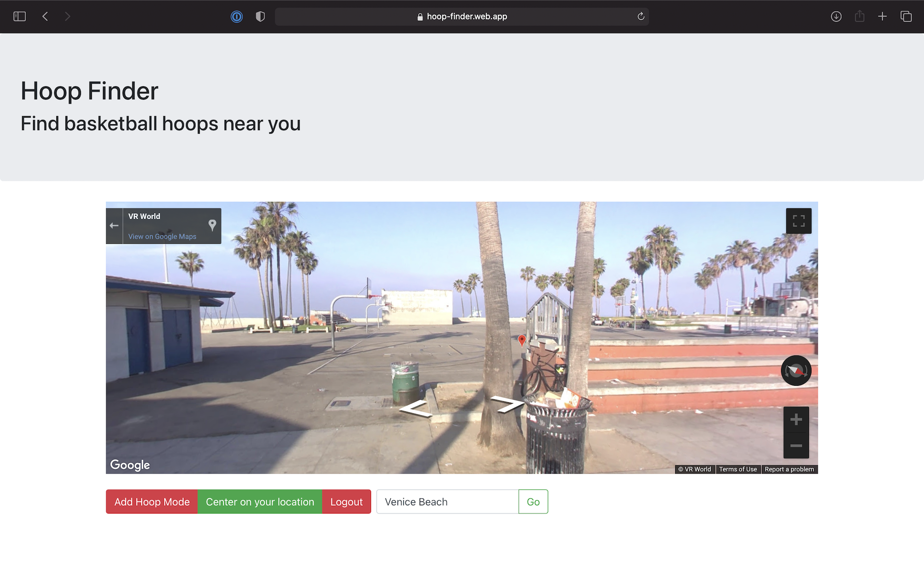Click the compass pegman control to reset view

pos(796,370)
